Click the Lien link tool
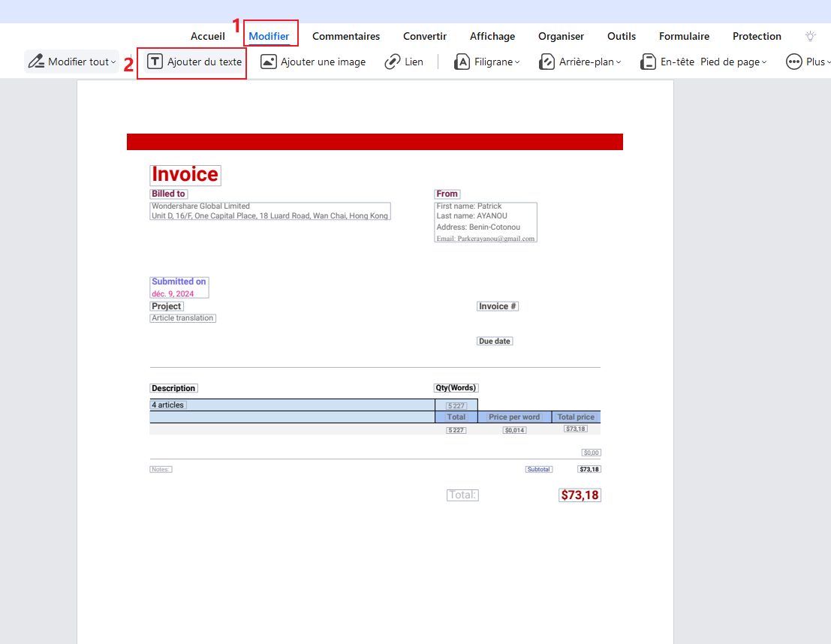The height and width of the screenshot is (644, 831). click(404, 62)
